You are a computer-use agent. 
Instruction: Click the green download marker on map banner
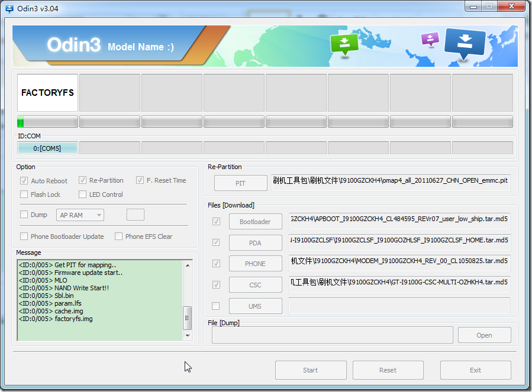pyautogui.click(x=344, y=44)
